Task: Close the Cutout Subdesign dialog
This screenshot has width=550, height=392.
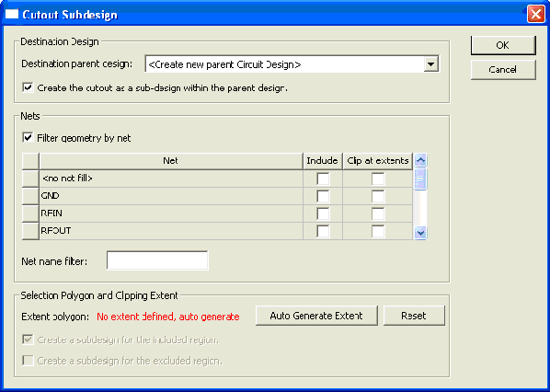Action: (x=535, y=15)
